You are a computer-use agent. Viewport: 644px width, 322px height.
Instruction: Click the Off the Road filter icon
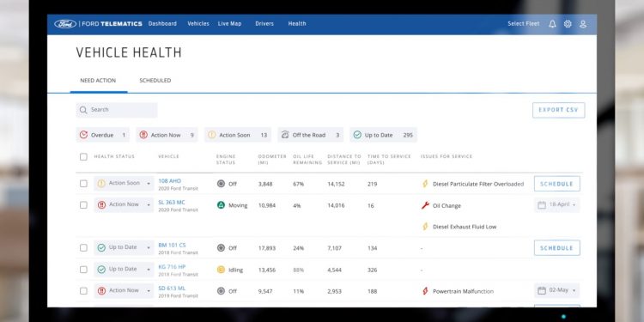pos(285,135)
